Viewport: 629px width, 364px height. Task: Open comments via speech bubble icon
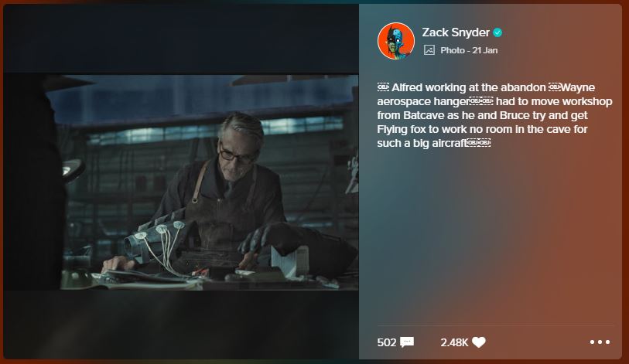click(407, 342)
